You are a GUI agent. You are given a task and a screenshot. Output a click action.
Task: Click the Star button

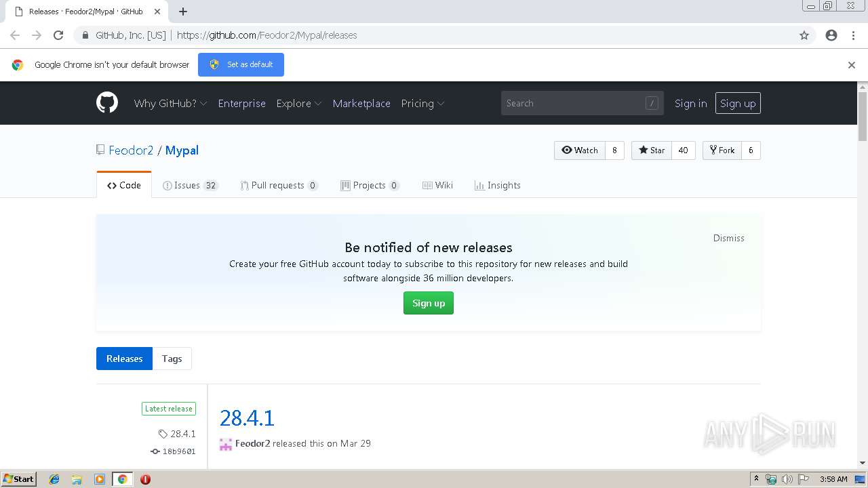(x=652, y=150)
